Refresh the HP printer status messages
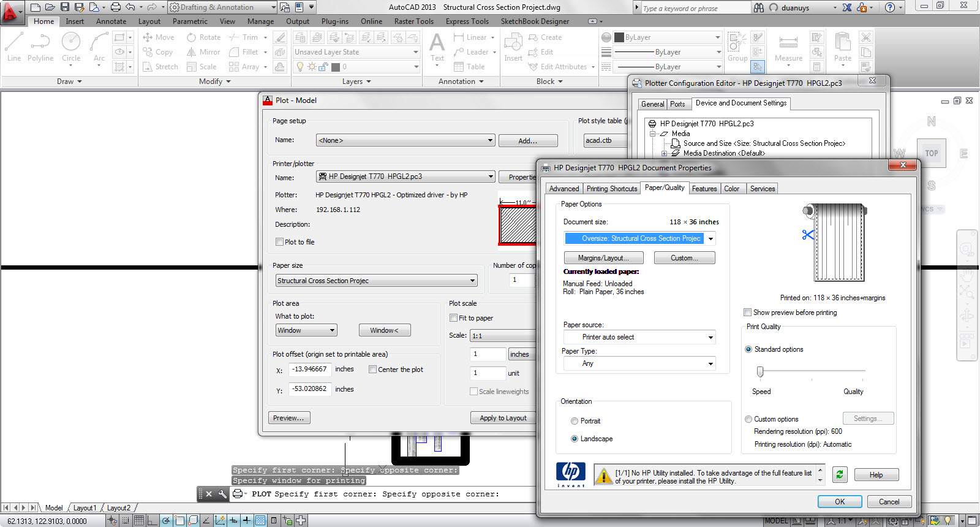Viewport: 980px width, 527px height. pos(840,474)
